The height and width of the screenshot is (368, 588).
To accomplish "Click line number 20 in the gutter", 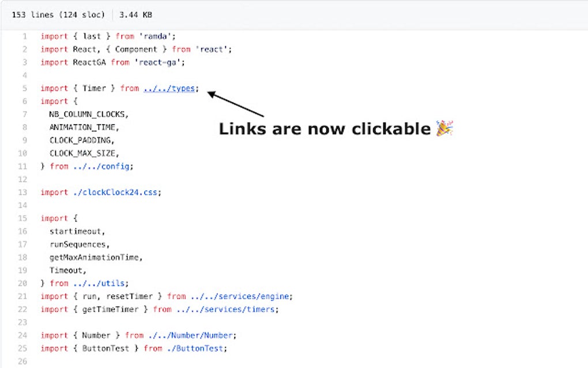I will [22, 283].
